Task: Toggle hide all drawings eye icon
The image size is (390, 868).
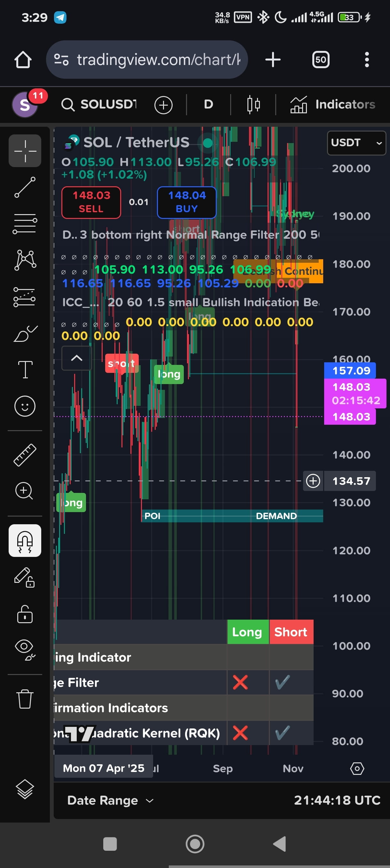Action: 25,650
